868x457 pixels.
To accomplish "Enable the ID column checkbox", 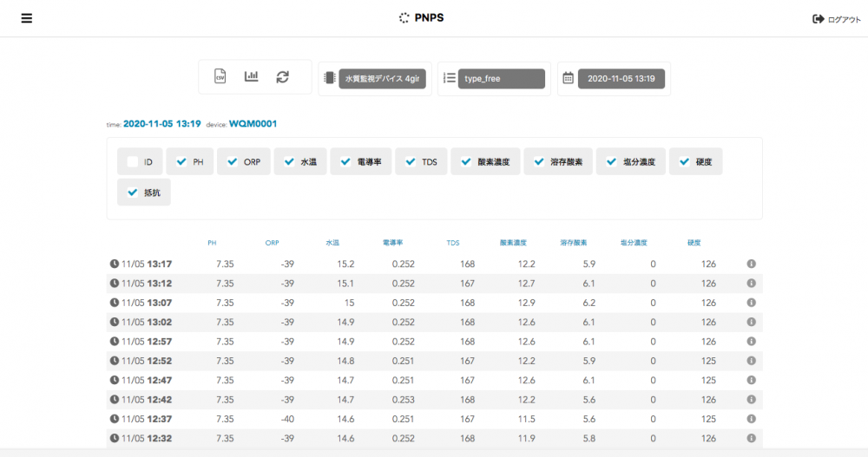I will click(x=132, y=161).
